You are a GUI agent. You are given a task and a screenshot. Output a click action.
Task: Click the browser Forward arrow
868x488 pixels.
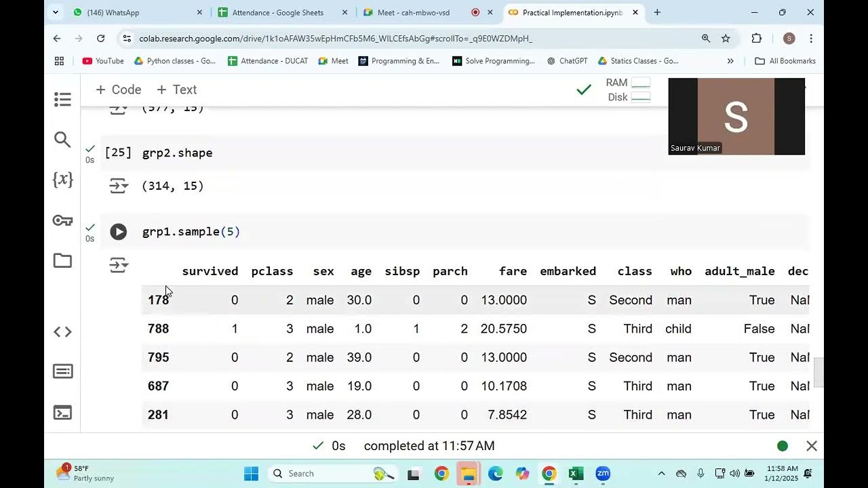[x=79, y=39]
